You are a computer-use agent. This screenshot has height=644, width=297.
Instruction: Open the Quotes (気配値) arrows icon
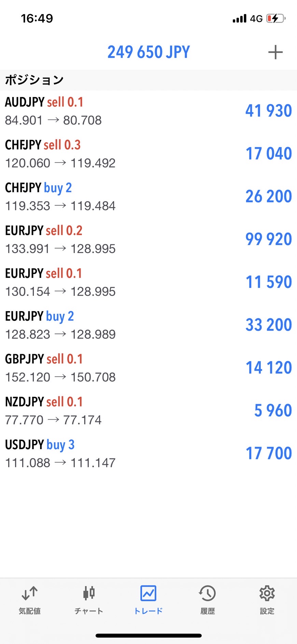tap(30, 594)
